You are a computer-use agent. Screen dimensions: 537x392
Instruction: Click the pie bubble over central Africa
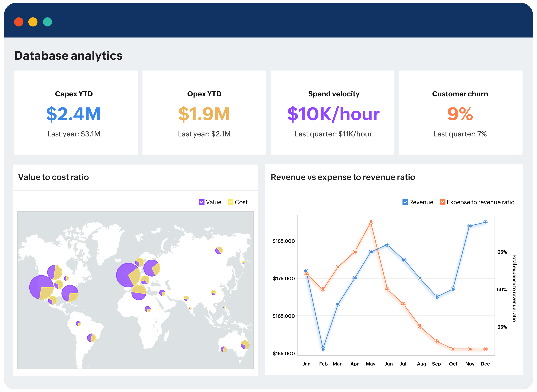tap(148, 309)
